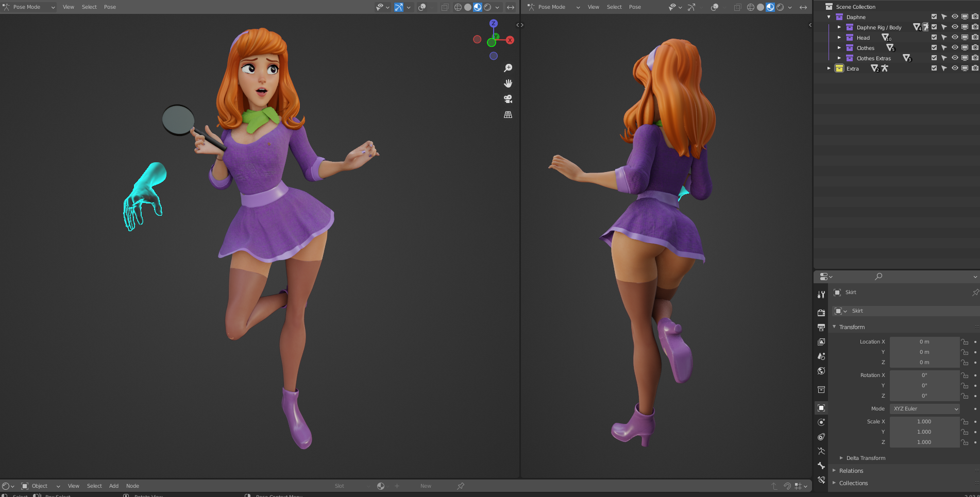This screenshot has width=980, height=497.
Task: Open the Tool properties tab
Action: pos(821,295)
